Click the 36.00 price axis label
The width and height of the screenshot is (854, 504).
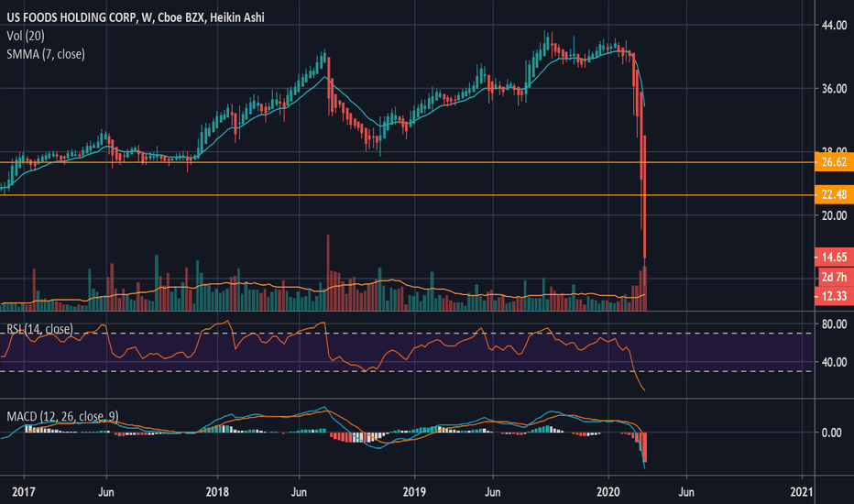click(x=834, y=88)
